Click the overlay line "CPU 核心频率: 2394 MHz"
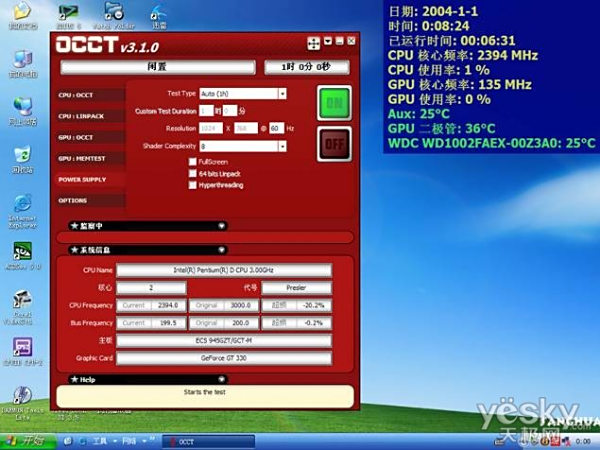The image size is (600, 450). point(463,55)
